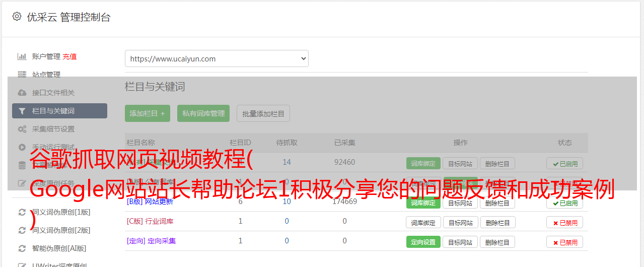Click the 栏目与关键词 page heading
Image resolution: width=644 pixels, height=267 pixels.
[x=155, y=87]
